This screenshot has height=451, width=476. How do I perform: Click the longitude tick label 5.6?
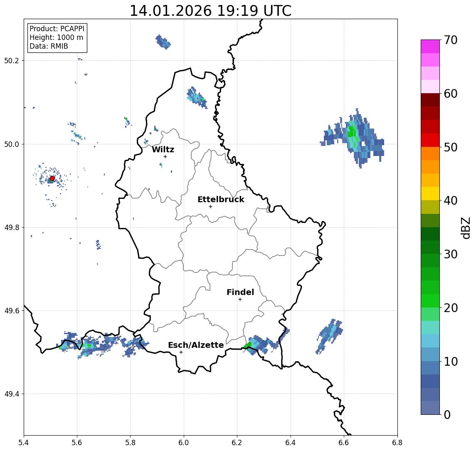click(77, 443)
